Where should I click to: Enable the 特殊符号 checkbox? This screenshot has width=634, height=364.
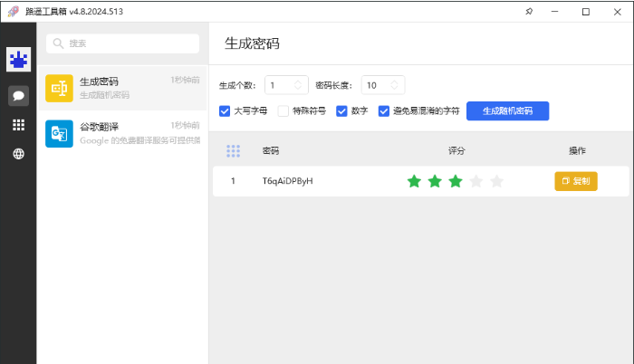(x=283, y=111)
